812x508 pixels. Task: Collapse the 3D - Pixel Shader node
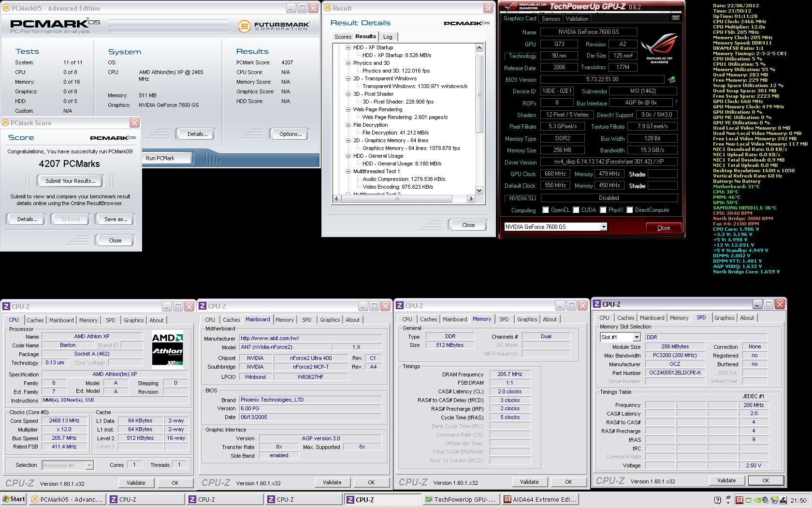tap(348, 94)
